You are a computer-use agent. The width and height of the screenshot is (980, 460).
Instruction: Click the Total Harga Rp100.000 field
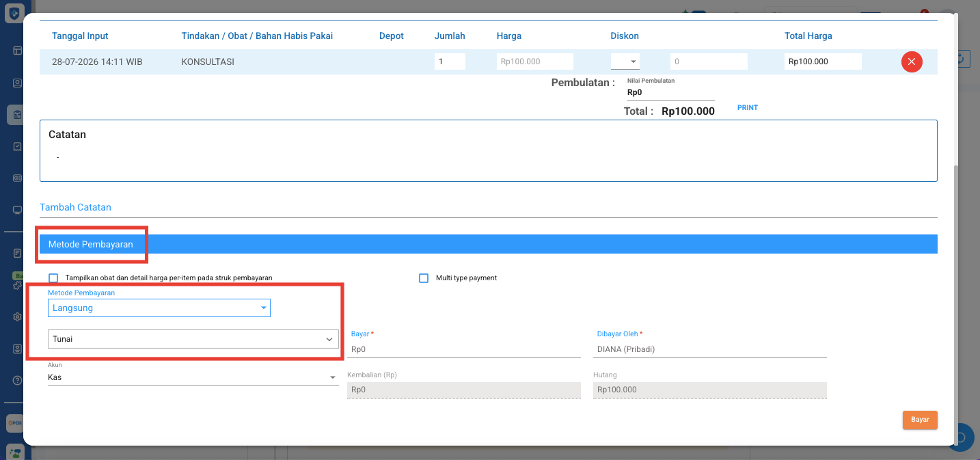(x=823, y=62)
